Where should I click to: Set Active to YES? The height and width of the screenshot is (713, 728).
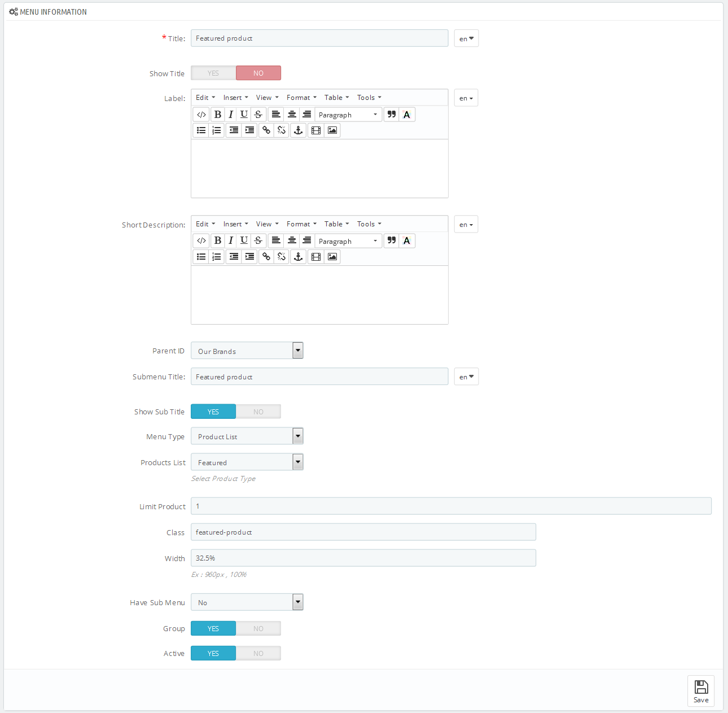click(213, 654)
